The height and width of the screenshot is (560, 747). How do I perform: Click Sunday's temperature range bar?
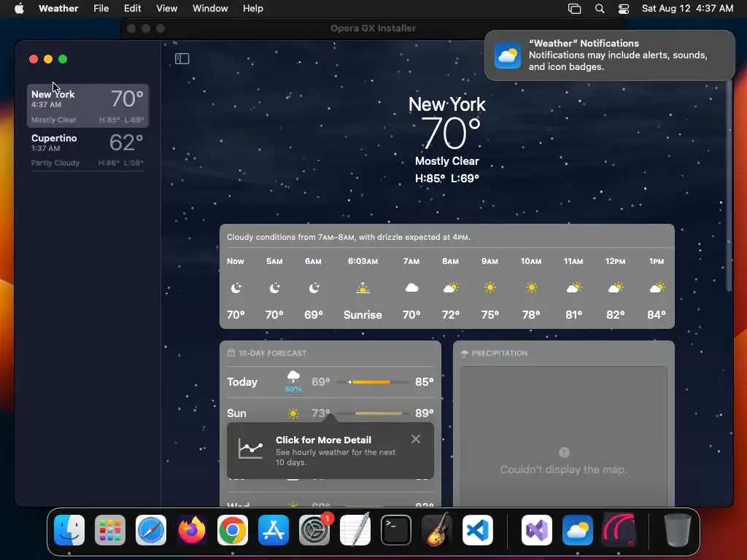click(373, 413)
